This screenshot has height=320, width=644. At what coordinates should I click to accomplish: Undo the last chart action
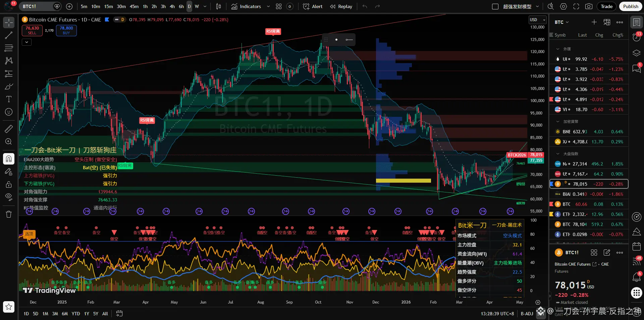tap(365, 6)
